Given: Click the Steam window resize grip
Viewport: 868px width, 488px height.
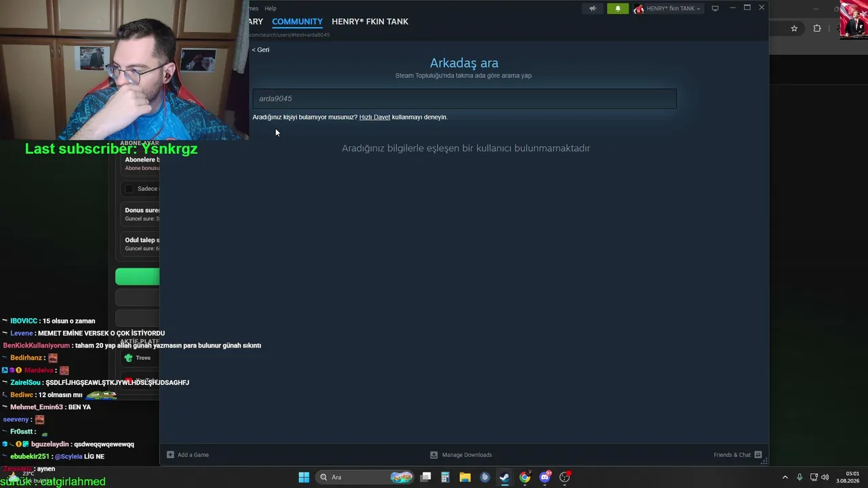Looking at the screenshot, I should pyautogui.click(x=764, y=461).
